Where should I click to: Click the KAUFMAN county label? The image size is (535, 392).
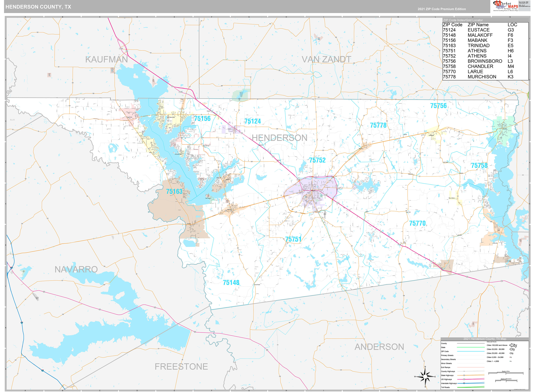pos(107,60)
